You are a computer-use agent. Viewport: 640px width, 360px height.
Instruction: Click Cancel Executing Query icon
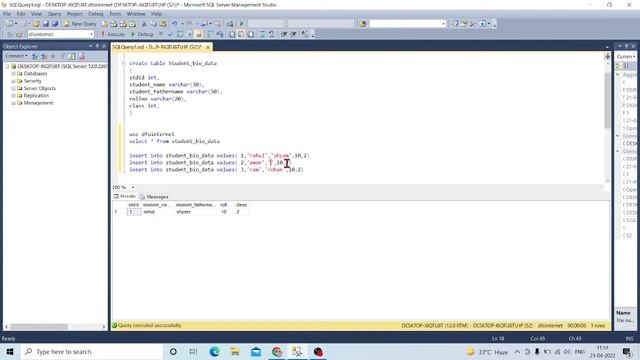[161, 34]
